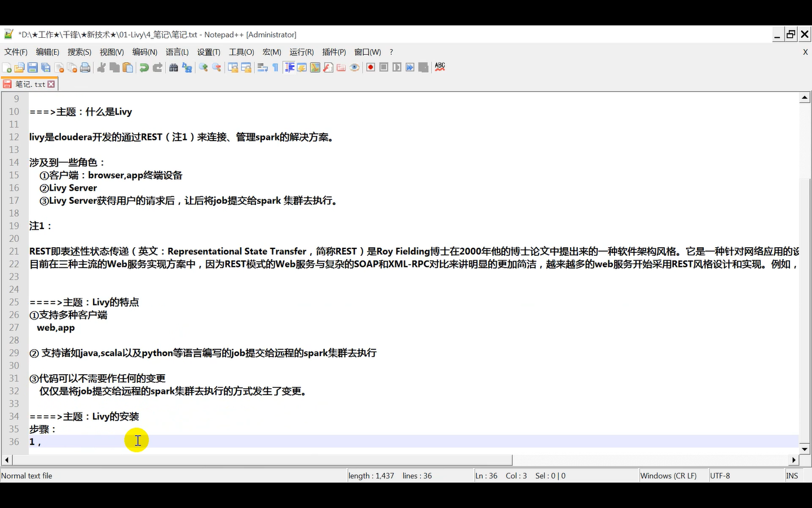Viewport: 812px width, 508px height.
Task: Open the 宏(M) menu
Action: pos(272,52)
